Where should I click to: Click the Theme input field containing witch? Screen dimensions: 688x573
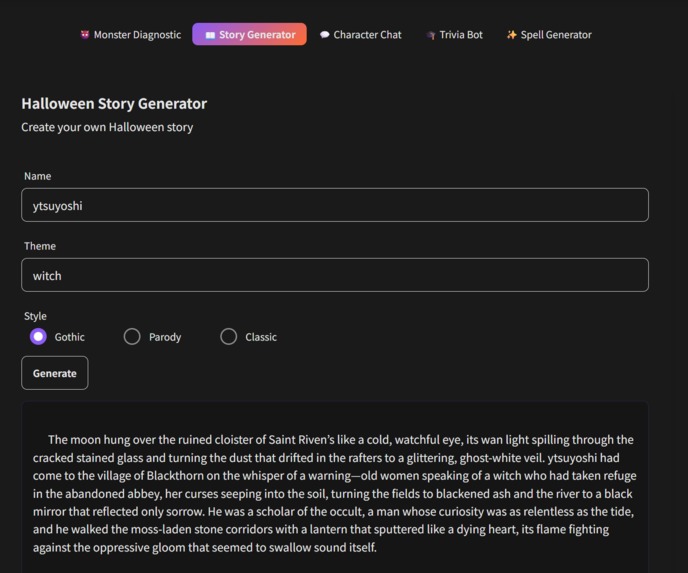tap(335, 275)
